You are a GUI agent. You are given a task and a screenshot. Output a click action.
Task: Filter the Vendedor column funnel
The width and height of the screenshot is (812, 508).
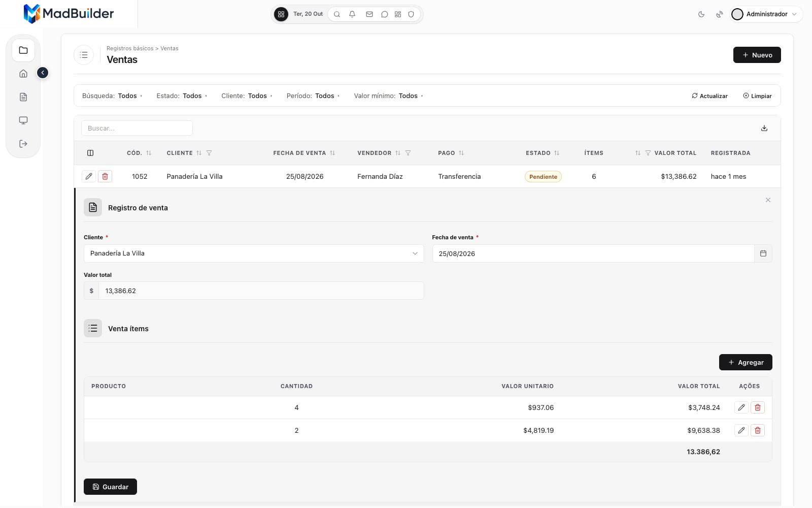(408, 153)
